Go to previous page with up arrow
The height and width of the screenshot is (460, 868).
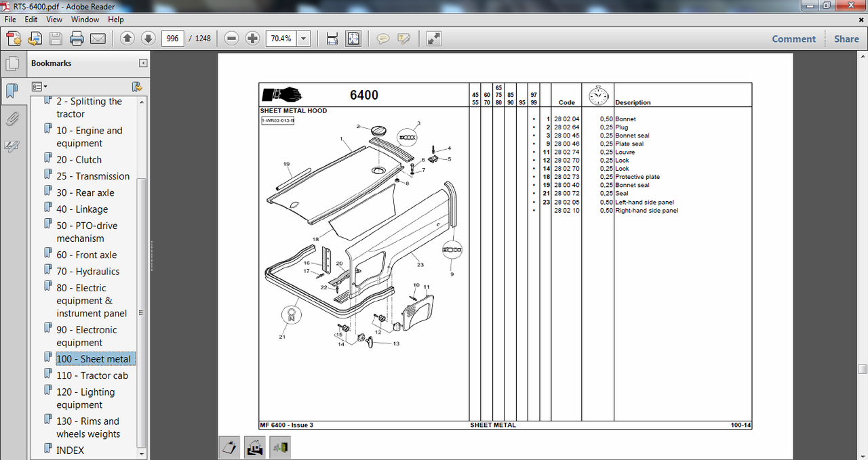tap(127, 39)
